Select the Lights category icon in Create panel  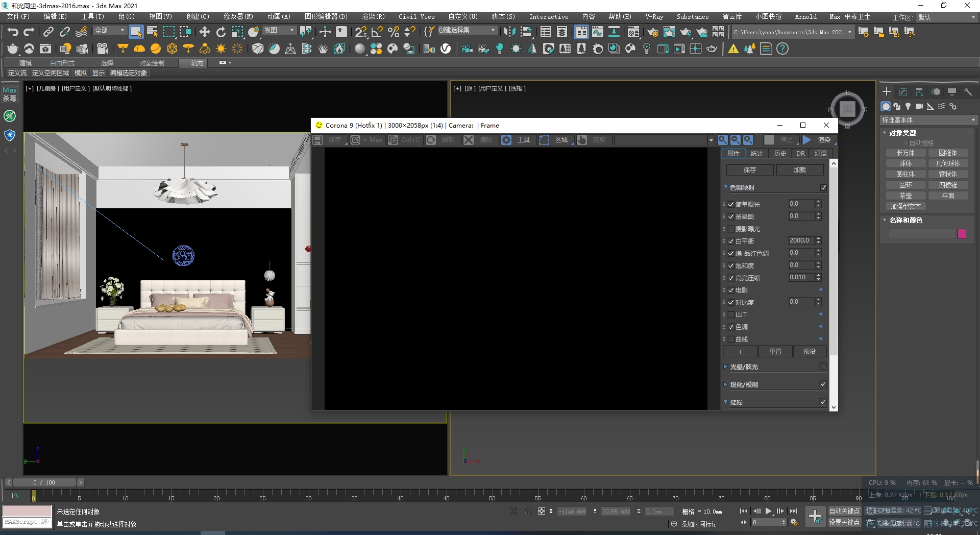[908, 106]
